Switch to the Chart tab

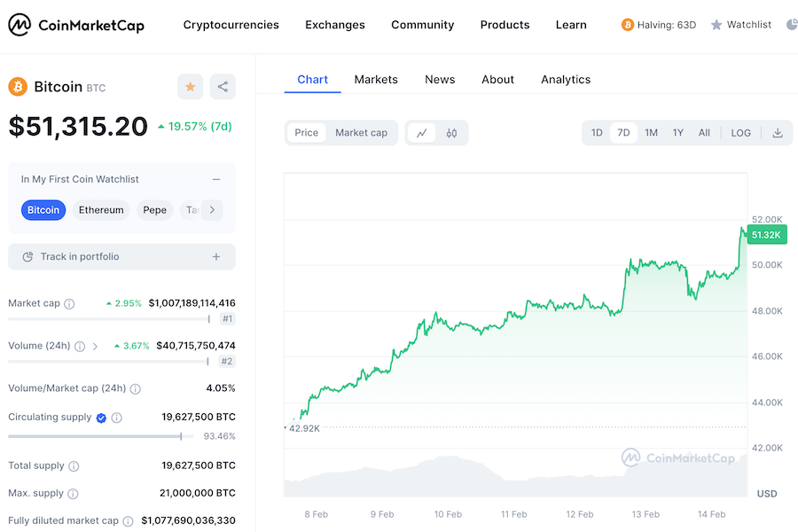[x=312, y=80]
